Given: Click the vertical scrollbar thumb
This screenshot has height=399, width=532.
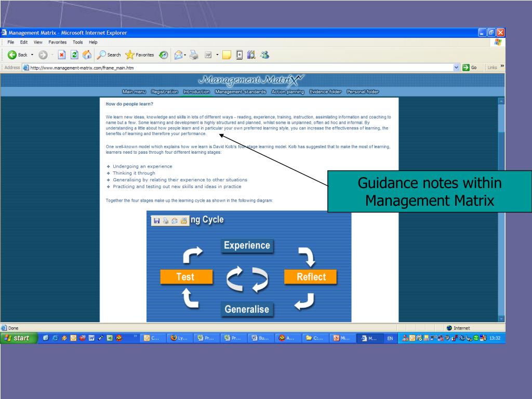Looking at the screenshot, I should point(501,119).
